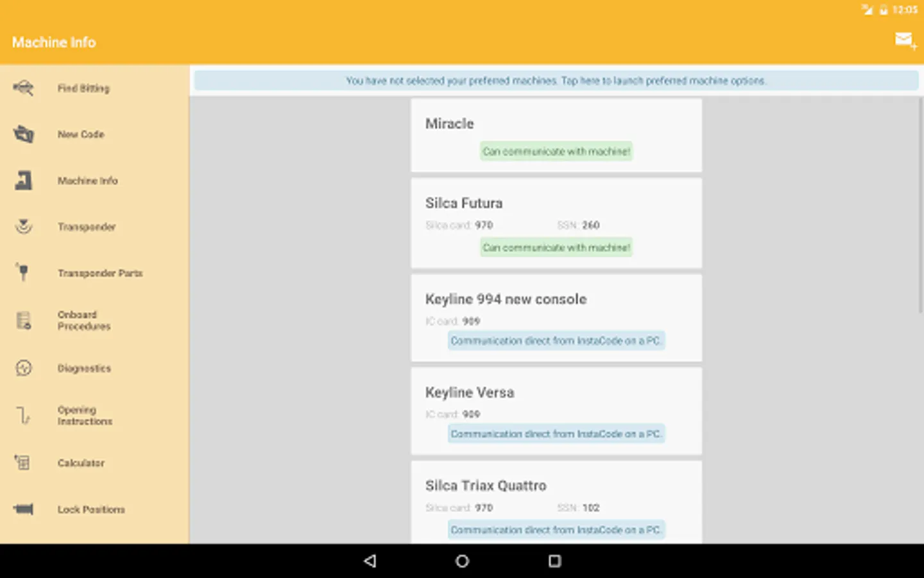Image resolution: width=924 pixels, height=578 pixels.
Task: Compose message with the mail icon
Action: (905, 41)
